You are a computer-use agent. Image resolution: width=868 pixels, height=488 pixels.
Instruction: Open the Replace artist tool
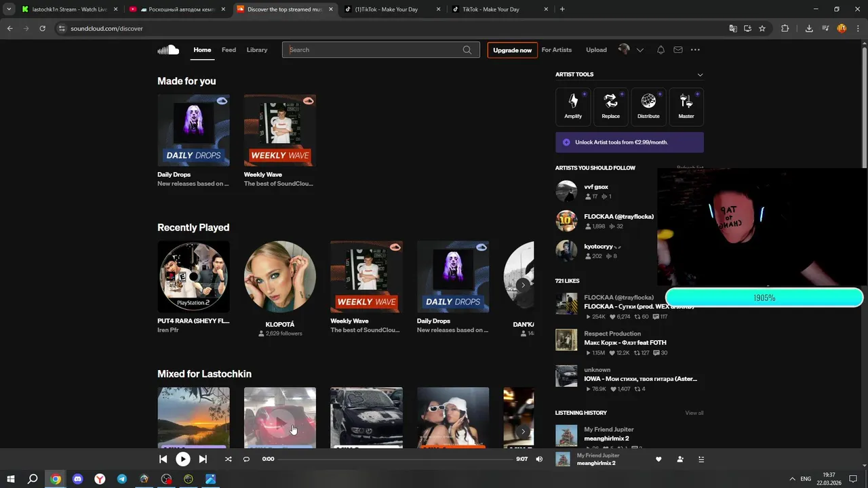point(610,107)
